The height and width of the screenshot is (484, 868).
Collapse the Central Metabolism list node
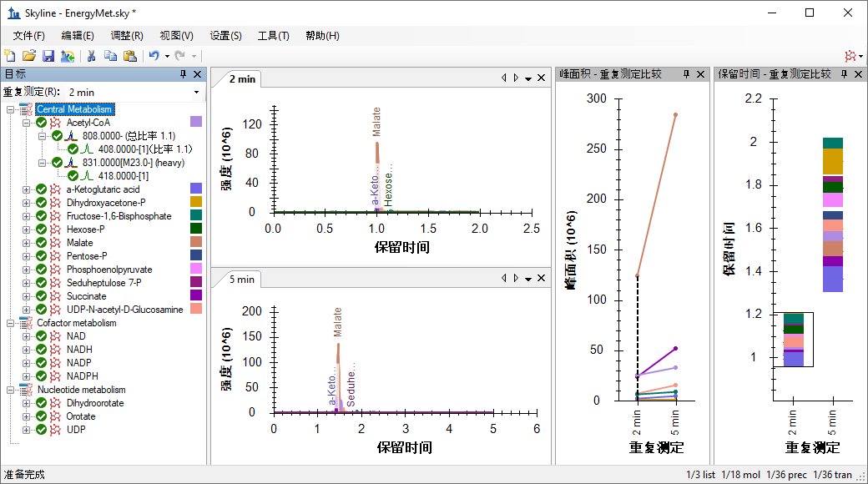coord(11,109)
